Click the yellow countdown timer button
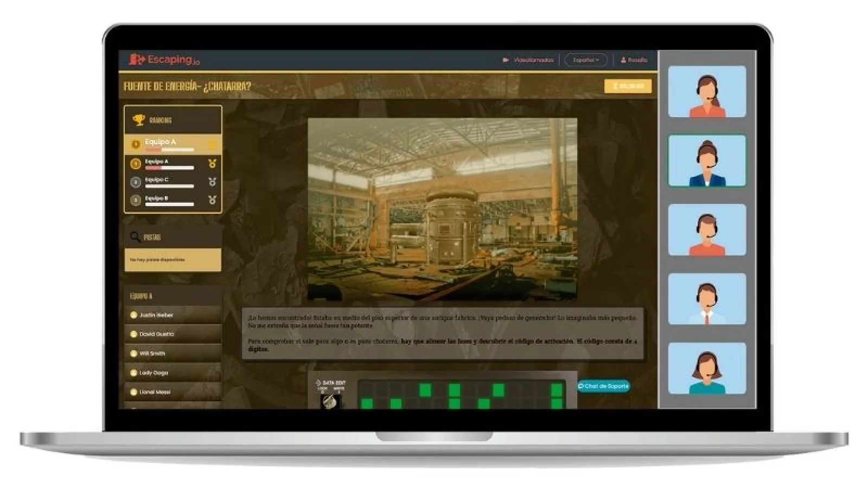 pos(628,86)
